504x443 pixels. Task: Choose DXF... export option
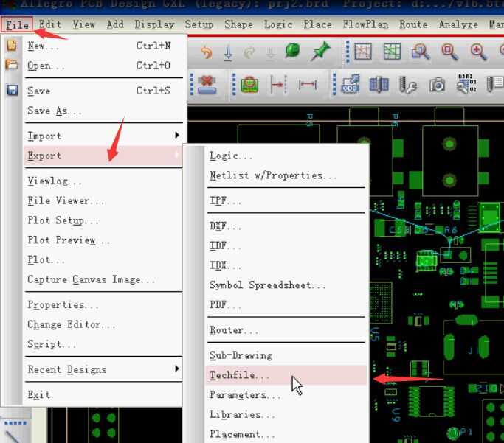tap(286, 226)
